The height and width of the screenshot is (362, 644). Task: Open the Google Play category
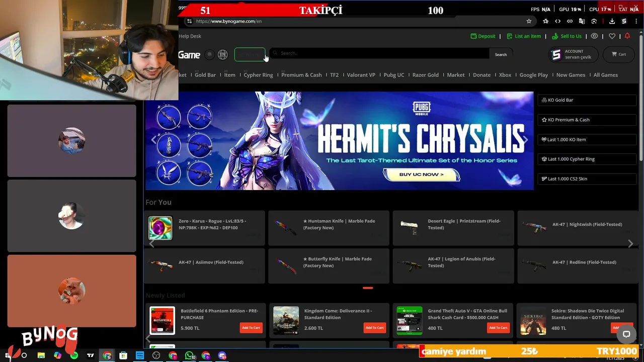point(534,75)
